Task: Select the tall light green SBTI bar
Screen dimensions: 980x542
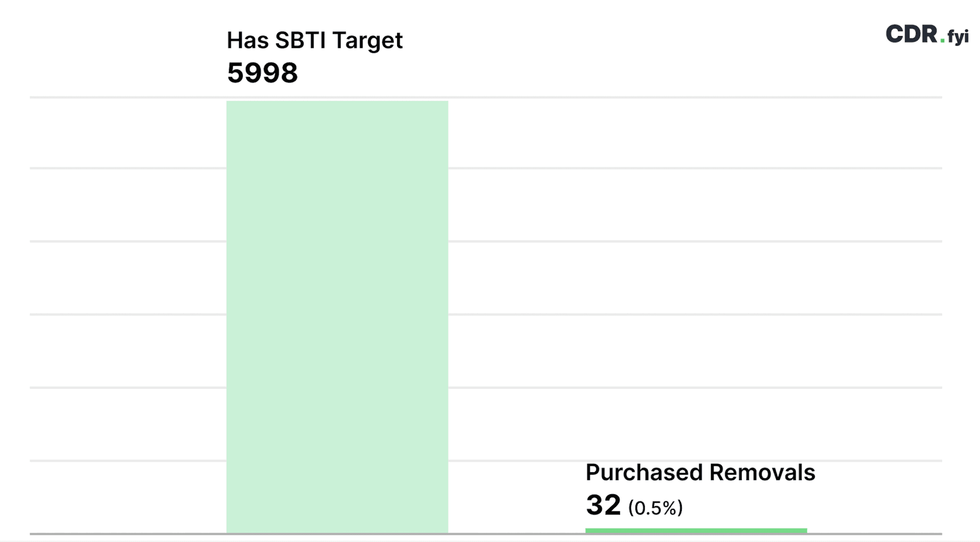Action: click(x=337, y=316)
